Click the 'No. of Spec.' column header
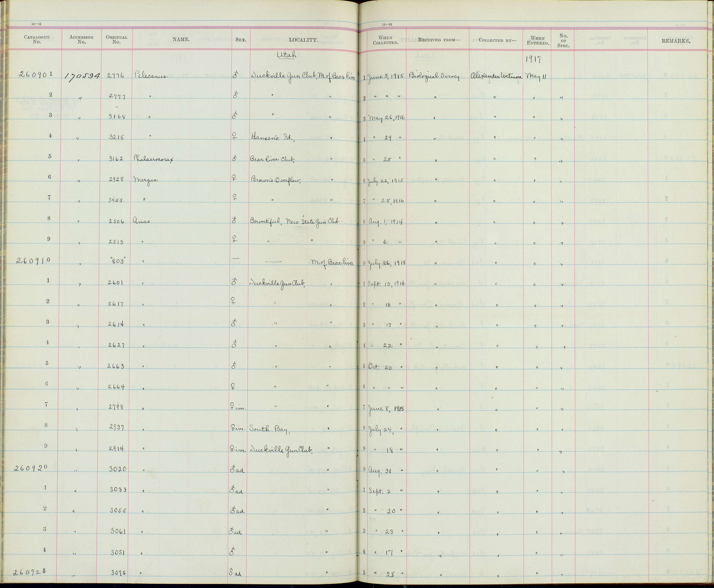 click(563, 40)
